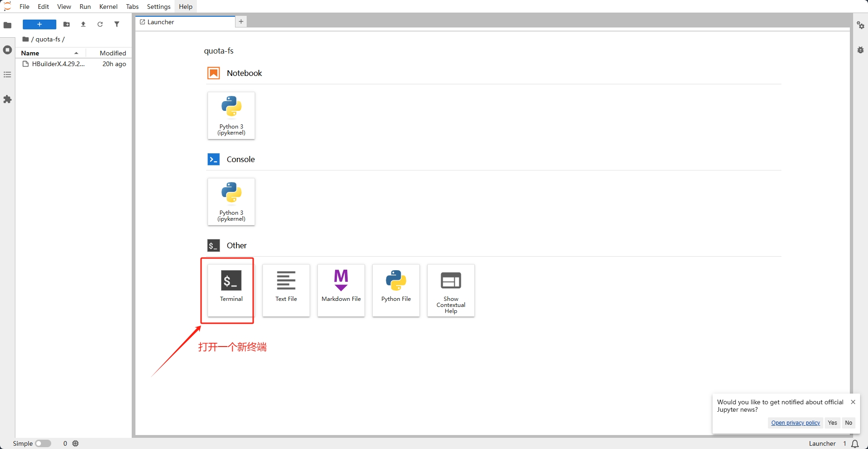Open Table of Contents sidebar
868x449 pixels.
click(7, 75)
